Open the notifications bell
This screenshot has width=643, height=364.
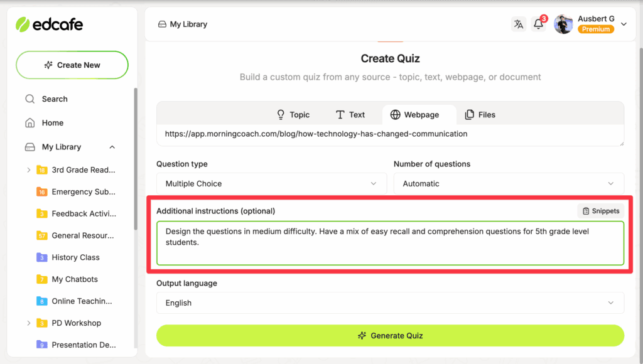(x=538, y=24)
